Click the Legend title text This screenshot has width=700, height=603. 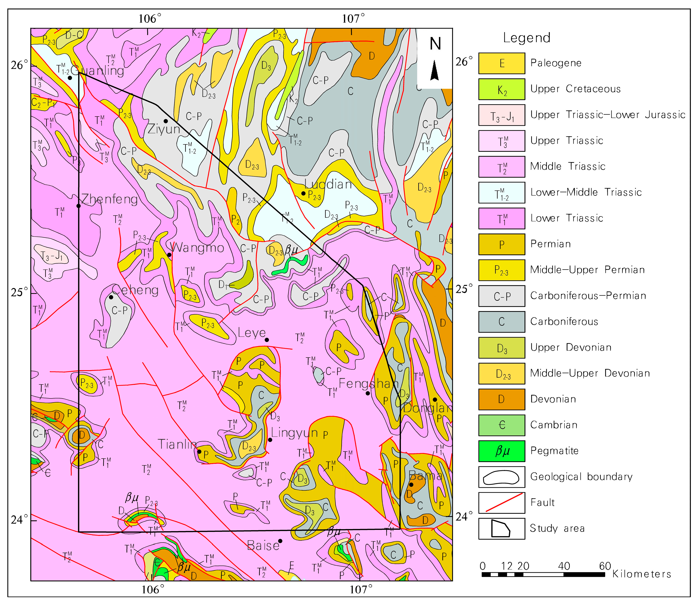527,38
